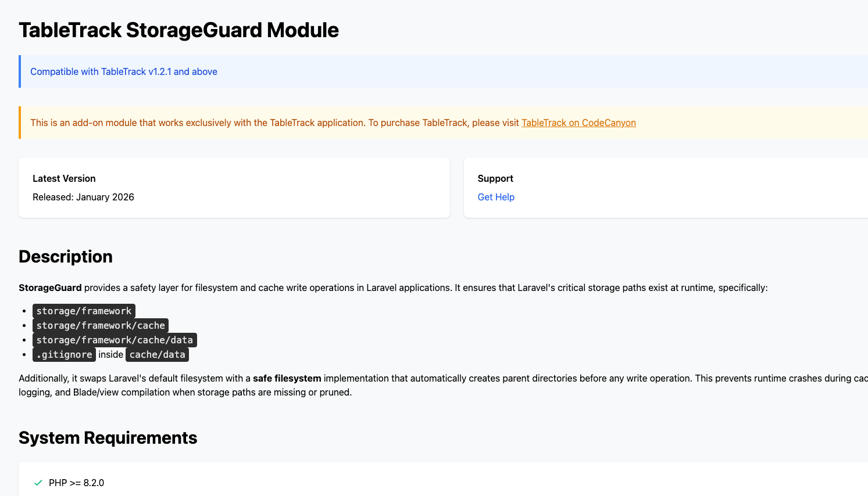
Task: Select the blue compatibility notice text
Action: [124, 71]
